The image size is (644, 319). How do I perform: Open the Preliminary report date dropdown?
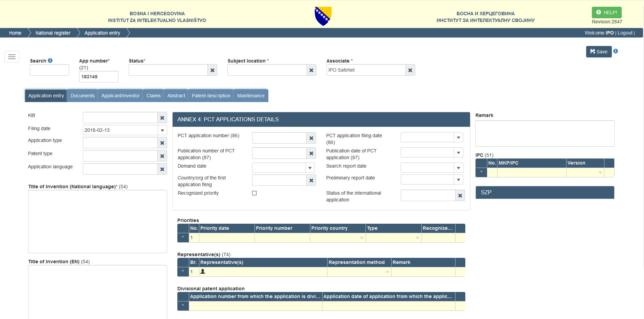459,180
